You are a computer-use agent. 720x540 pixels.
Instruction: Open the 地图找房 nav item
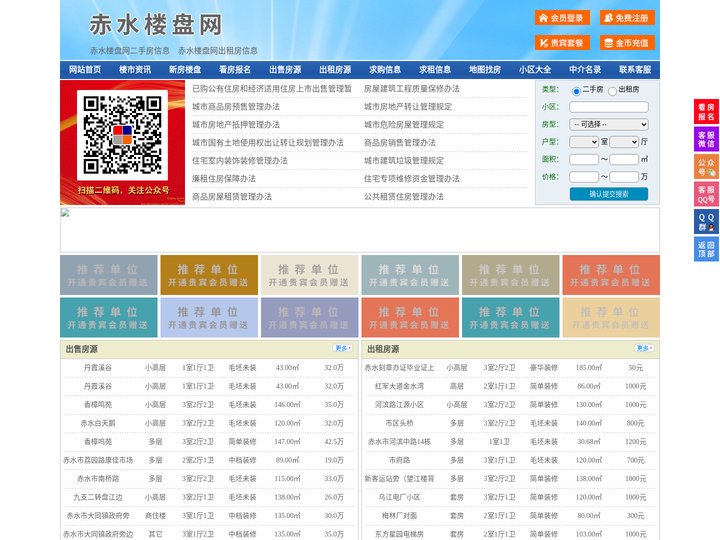click(x=485, y=70)
